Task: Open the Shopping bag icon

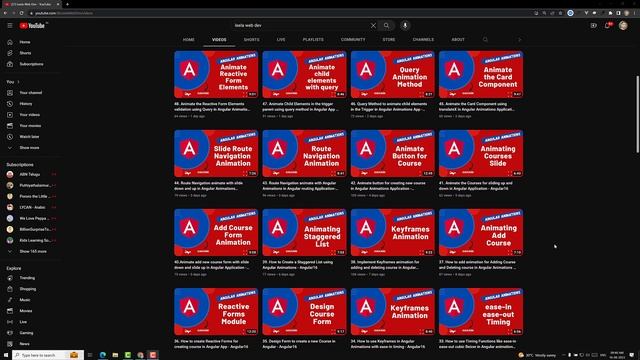Action: click(10, 289)
